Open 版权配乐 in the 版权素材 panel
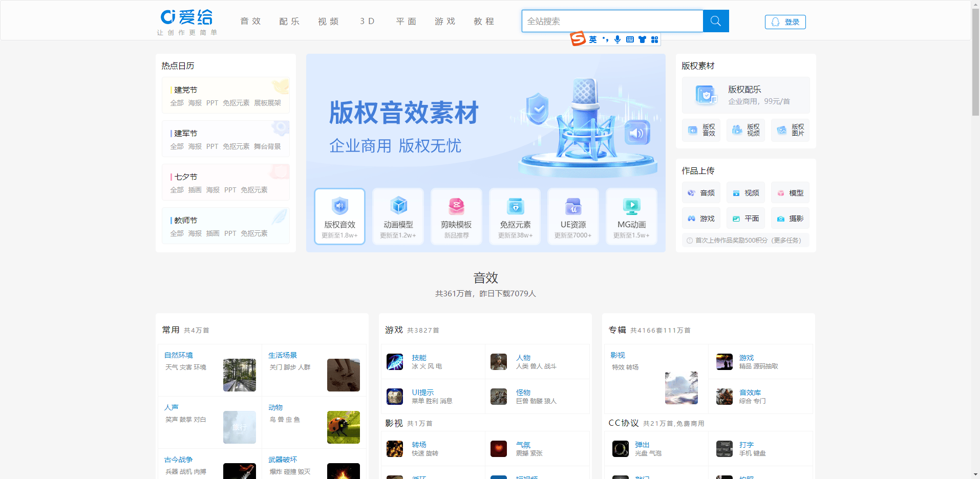This screenshot has width=980, height=479. coord(745,95)
